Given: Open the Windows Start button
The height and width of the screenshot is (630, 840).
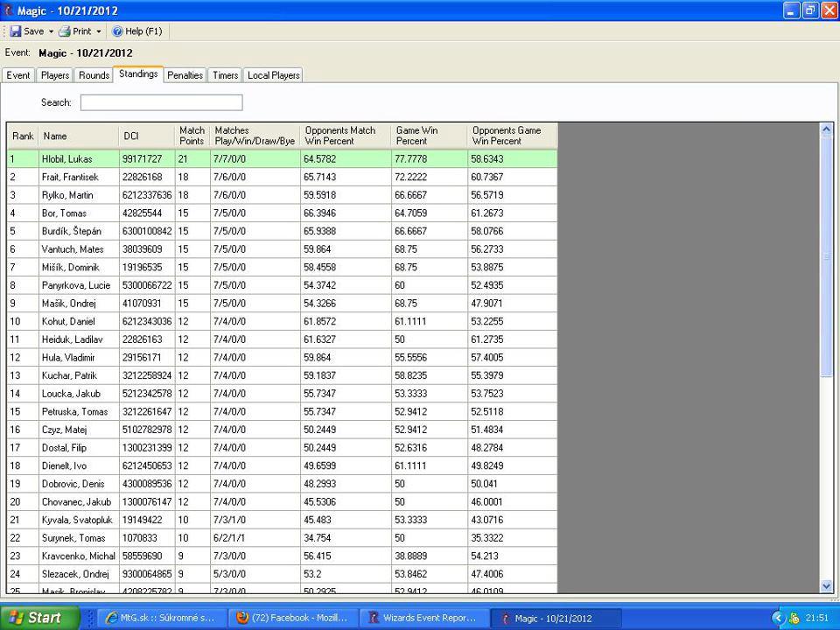Looking at the screenshot, I should pos(39,618).
